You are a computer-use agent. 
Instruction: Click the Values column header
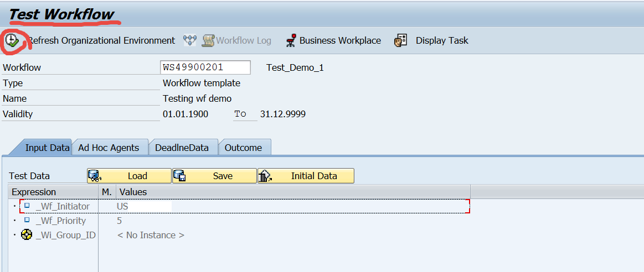tap(293, 192)
